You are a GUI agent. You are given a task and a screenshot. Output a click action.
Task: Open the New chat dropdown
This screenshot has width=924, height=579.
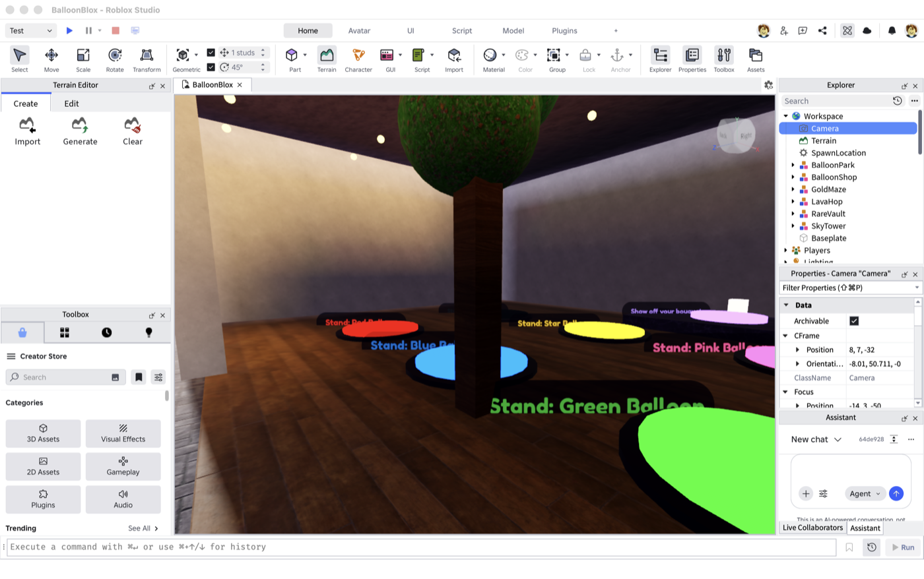(816, 440)
